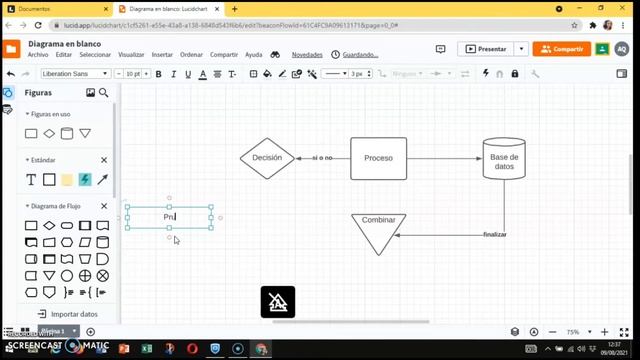Select the yellow note shape
Viewport: 640px width, 360px height.
(x=67, y=180)
